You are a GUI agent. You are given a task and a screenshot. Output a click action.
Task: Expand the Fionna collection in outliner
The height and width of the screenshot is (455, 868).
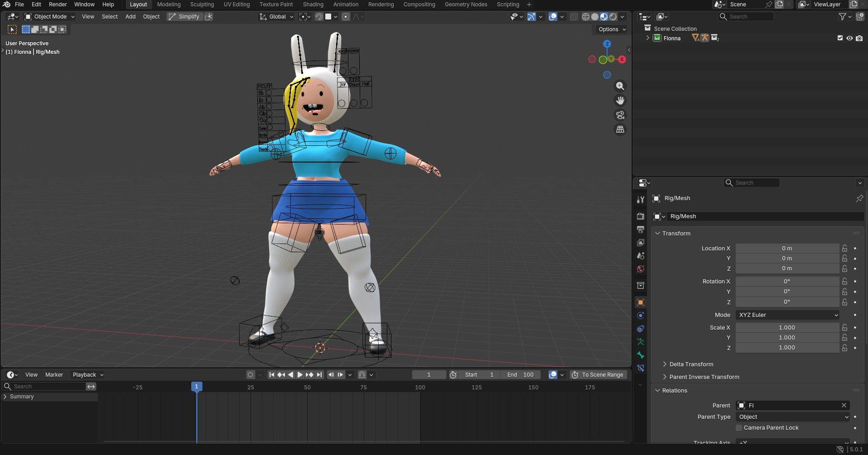point(648,38)
